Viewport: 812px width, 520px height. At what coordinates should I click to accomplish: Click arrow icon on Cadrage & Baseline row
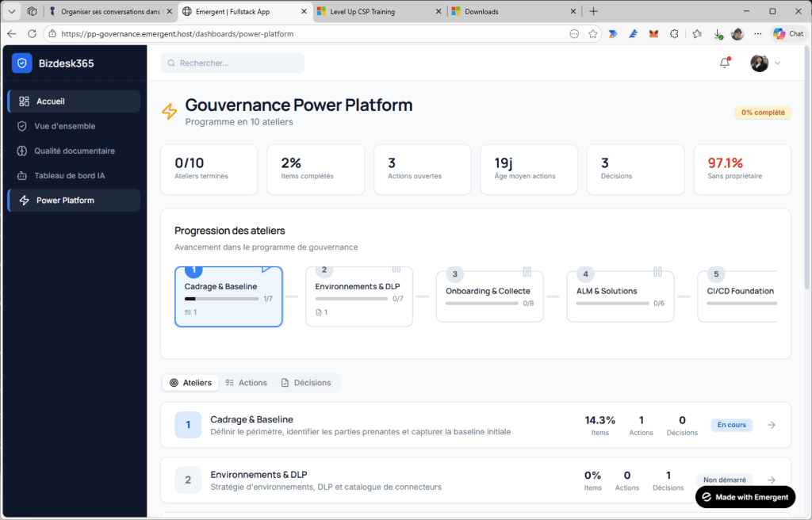click(772, 425)
